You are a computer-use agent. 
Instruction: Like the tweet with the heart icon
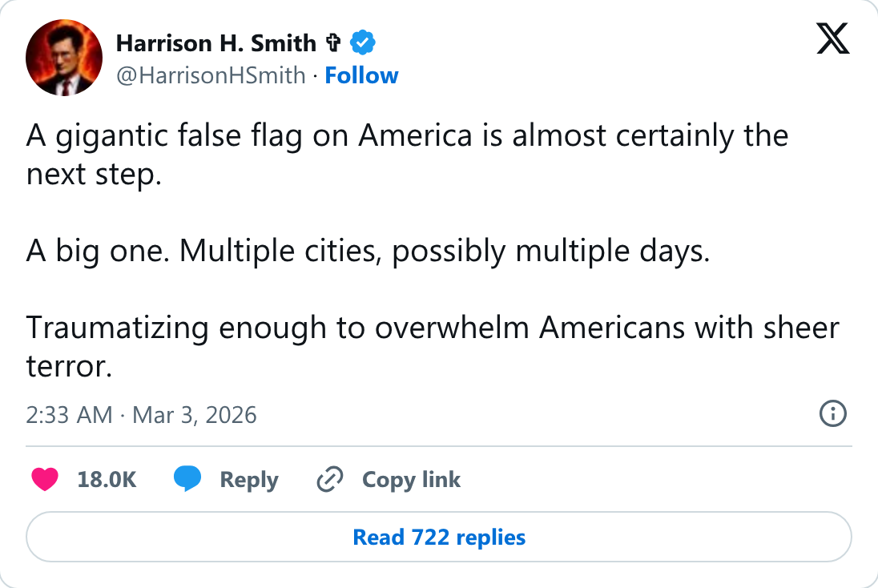(45, 479)
